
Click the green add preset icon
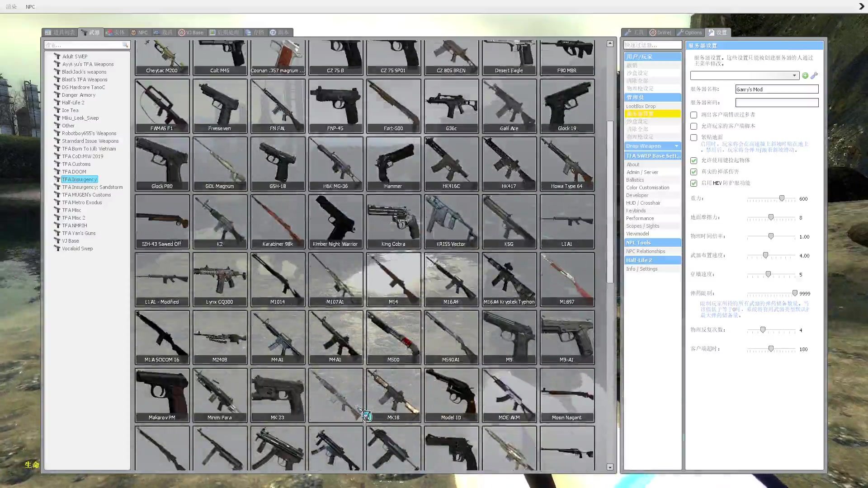point(805,75)
